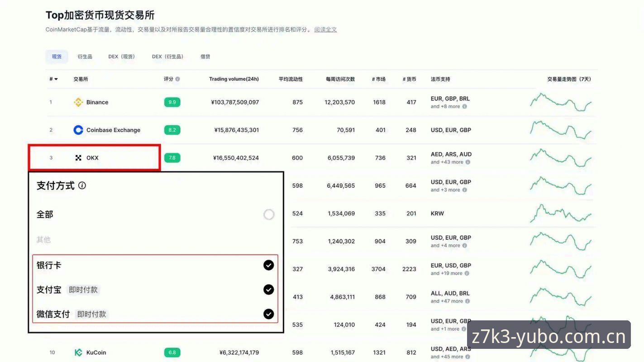Click the info icon next to 评分 header
This screenshot has height=362, width=644.
coord(177,79)
